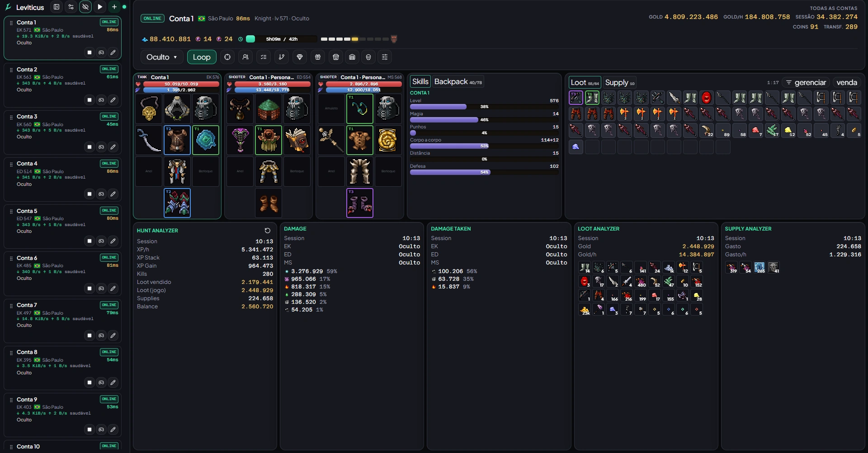
Task: Switch to the Skills tab
Action: [420, 81]
